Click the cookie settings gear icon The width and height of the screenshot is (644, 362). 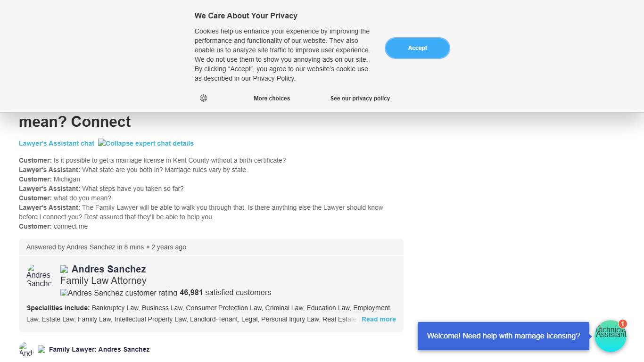204,98
